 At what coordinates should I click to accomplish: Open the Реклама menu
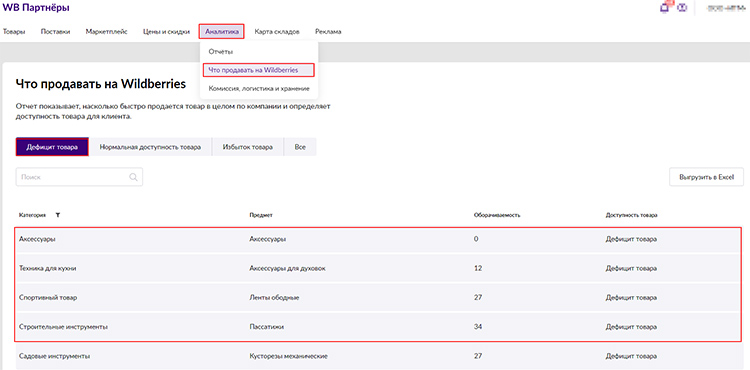[328, 32]
